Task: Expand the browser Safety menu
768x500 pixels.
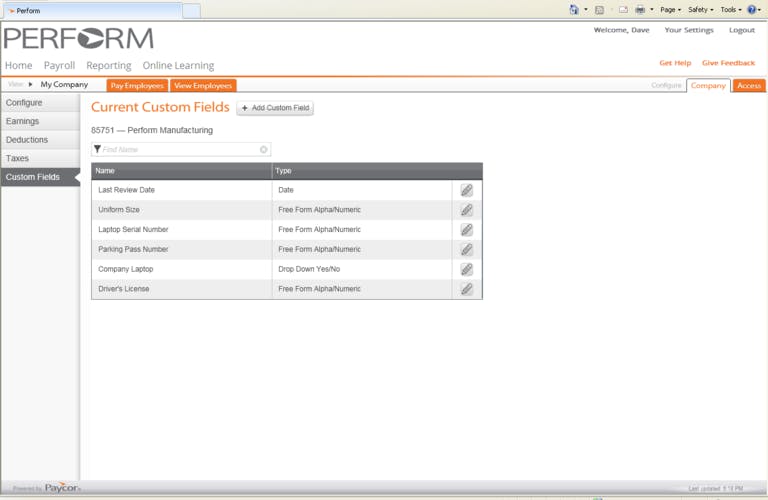Action: click(x=700, y=9)
